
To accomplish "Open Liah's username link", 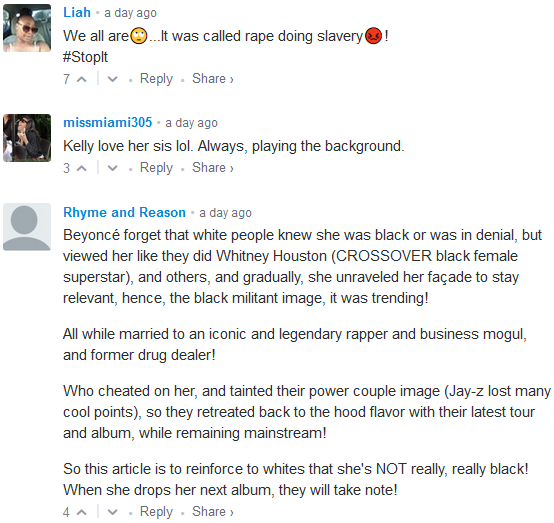I will coord(77,12).
